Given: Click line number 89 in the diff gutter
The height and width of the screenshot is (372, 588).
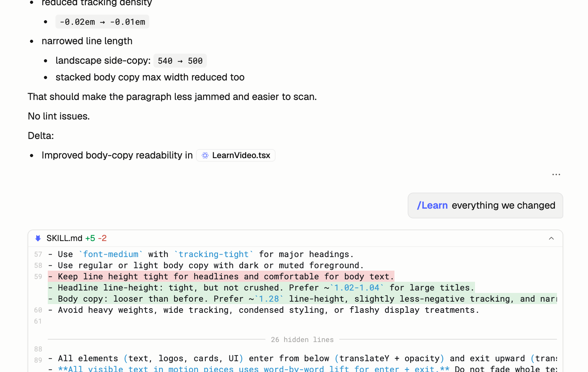Looking at the screenshot, I should (x=38, y=360).
